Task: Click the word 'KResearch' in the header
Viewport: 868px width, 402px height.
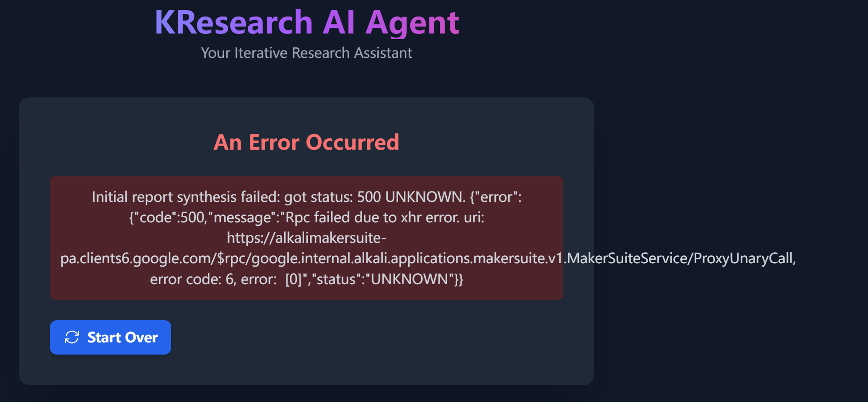Action: [x=234, y=22]
